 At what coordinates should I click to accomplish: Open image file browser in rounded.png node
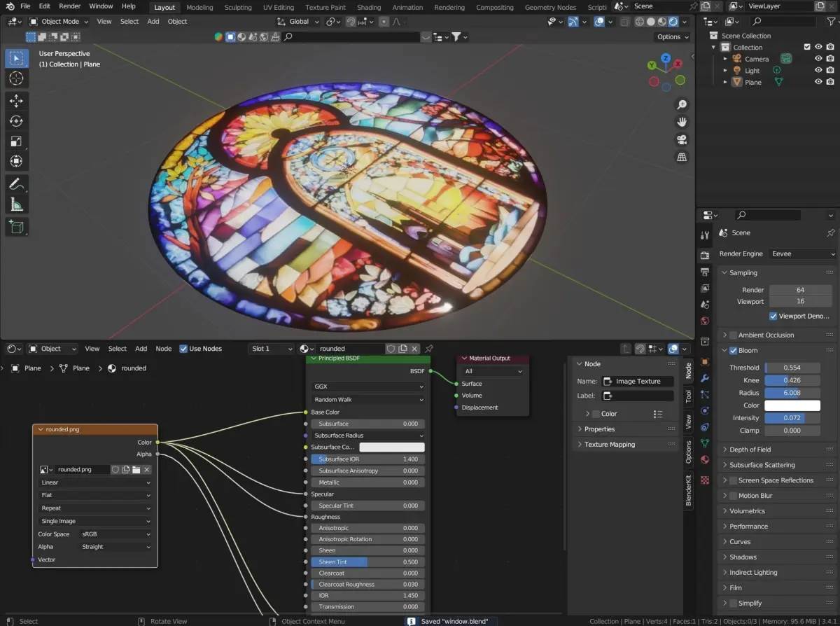click(x=136, y=470)
